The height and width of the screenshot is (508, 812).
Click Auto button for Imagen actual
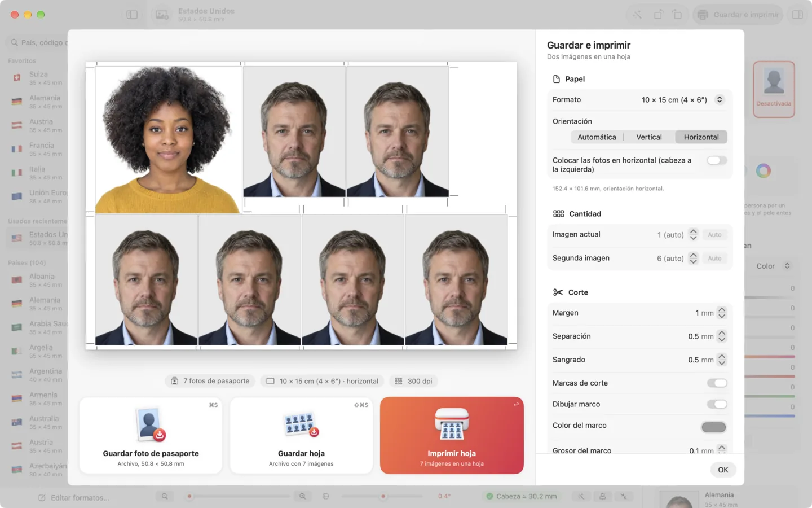[714, 235]
